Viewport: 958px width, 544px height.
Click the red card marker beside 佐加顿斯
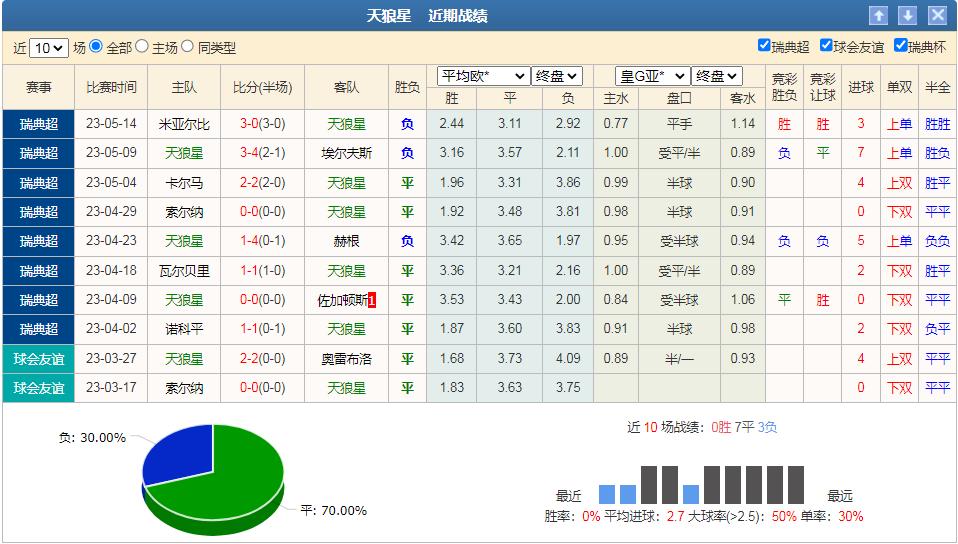click(x=372, y=300)
